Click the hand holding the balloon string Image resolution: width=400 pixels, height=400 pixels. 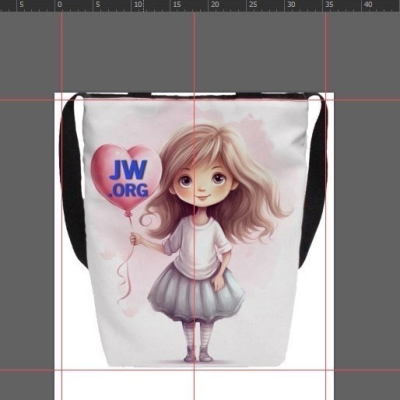[x=134, y=239]
